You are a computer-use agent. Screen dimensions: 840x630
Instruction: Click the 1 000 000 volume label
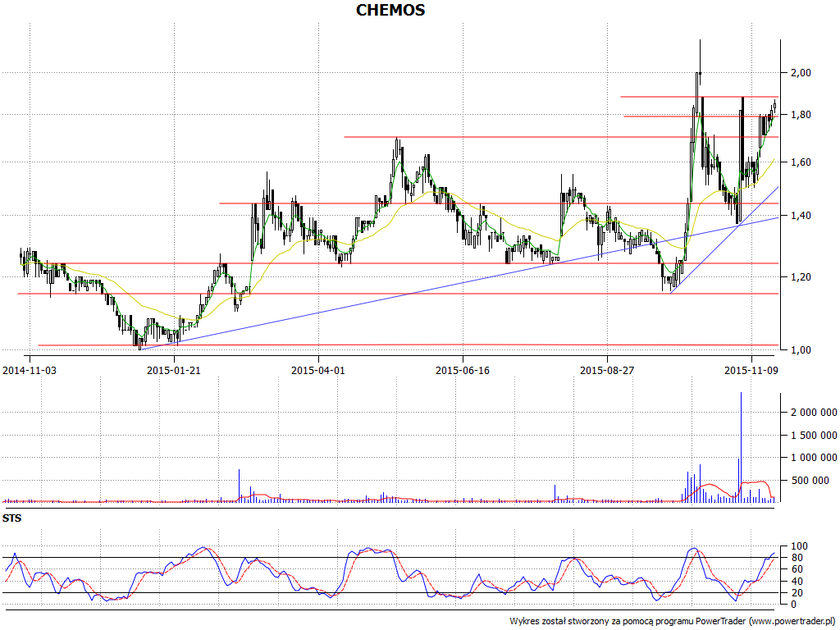pos(814,458)
